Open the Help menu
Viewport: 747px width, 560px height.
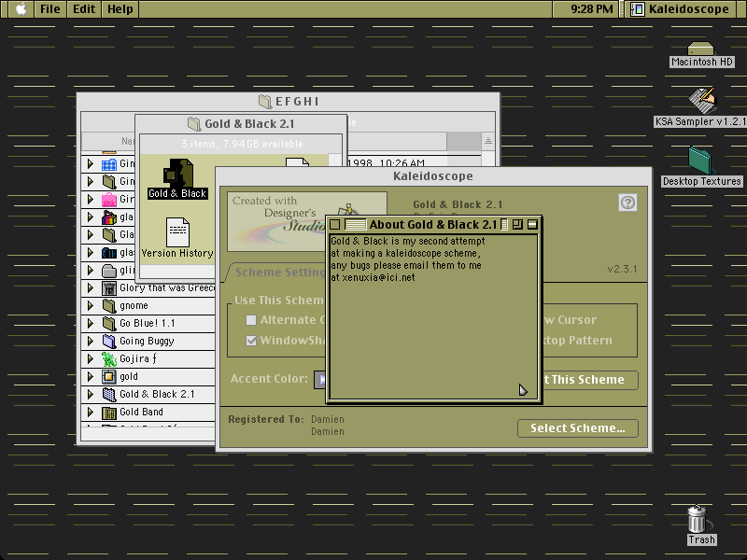click(x=120, y=9)
